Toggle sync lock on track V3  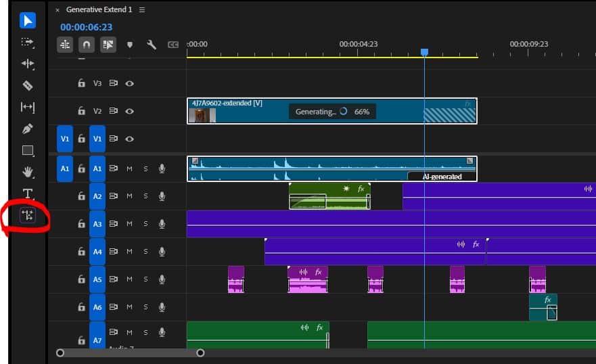coord(113,83)
